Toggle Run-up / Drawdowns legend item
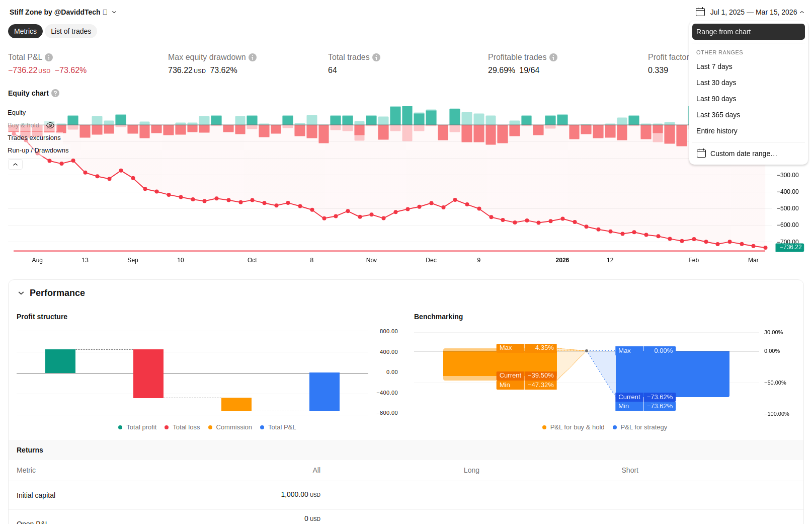The width and height of the screenshot is (812, 524). (38, 151)
